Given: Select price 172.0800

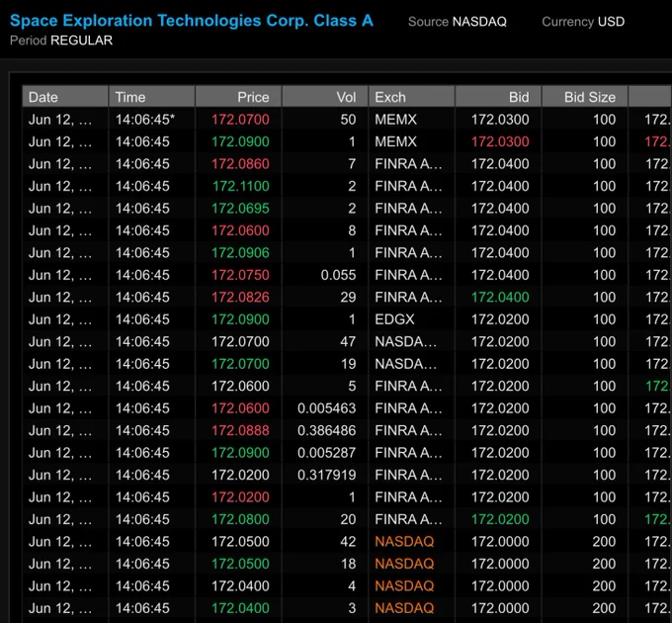Looking at the screenshot, I should (240, 519).
